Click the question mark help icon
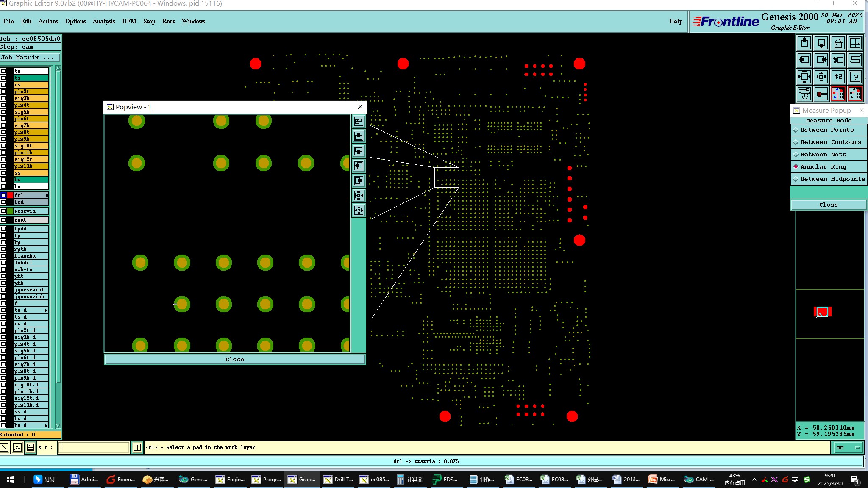The image size is (868, 488). tap(855, 77)
